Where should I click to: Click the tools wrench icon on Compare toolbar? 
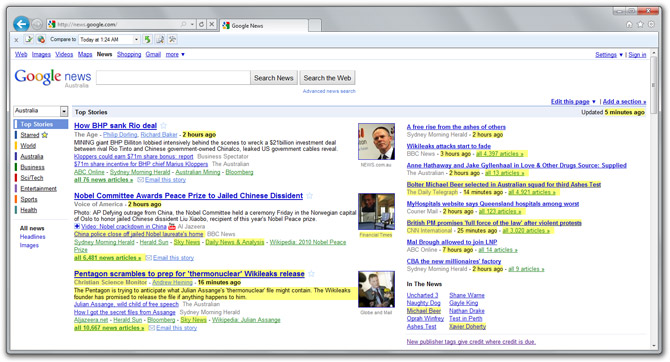coord(173,39)
